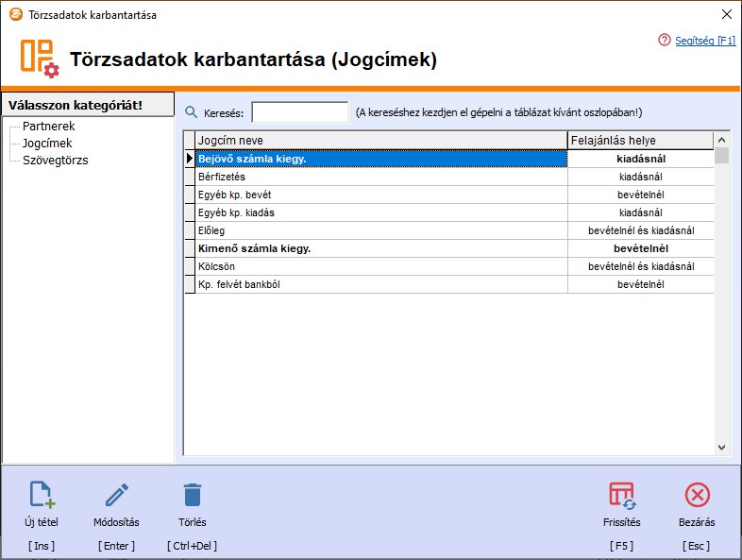The width and height of the screenshot is (742, 560).
Task: Click the [Ins] shortcut label
Action: [42, 546]
